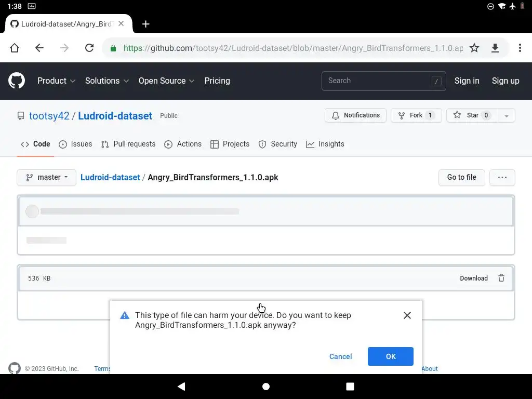The height and width of the screenshot is (399, 532).
Task: Tap the browser forward arrow
Action: click(x=64, y=48)
